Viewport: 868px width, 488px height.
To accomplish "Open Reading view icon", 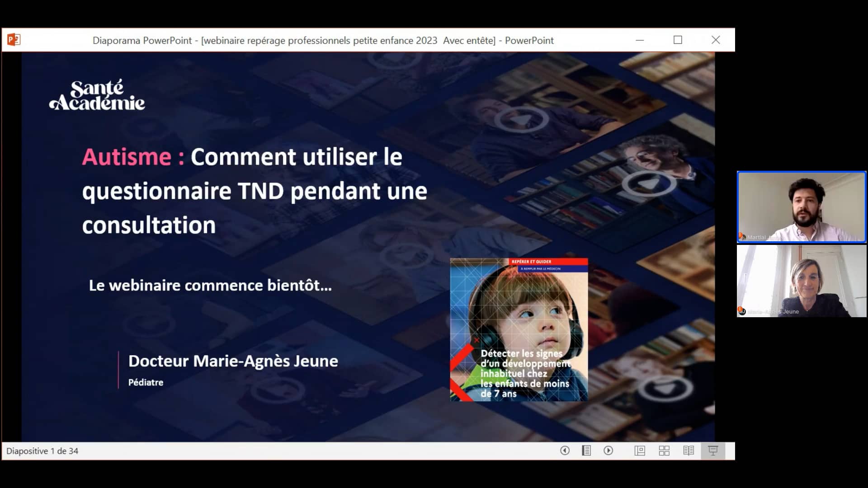I will (689, 450).
